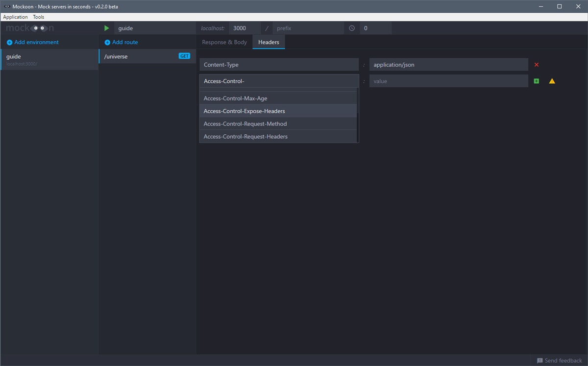Click the Mockoon eyes logo
The width and height of the screenshot is (588, 366).
click(39, 28)
